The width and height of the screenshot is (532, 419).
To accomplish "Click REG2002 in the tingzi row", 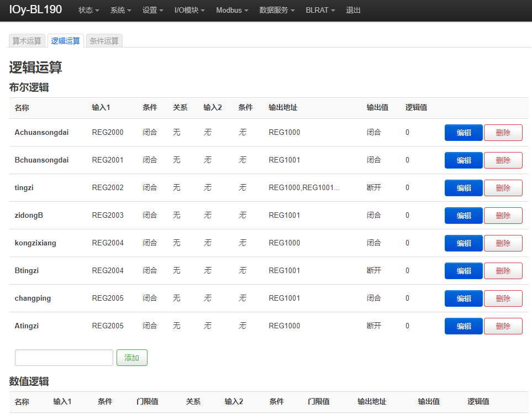I will (x=108, y=188).
